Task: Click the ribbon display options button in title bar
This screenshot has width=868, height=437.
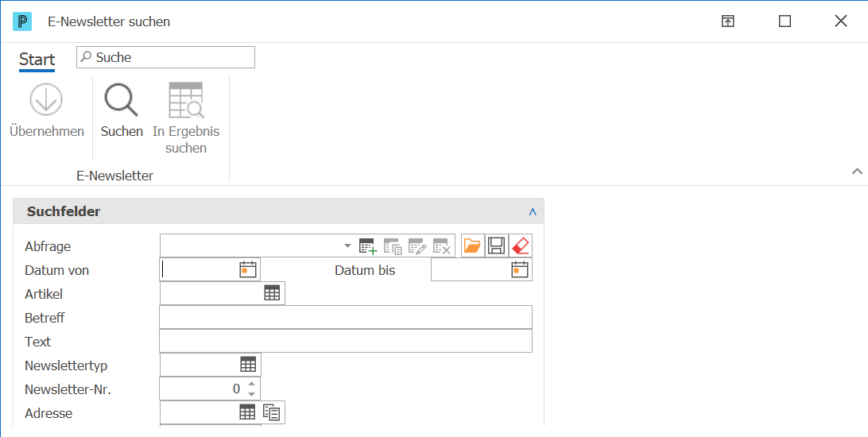Action: (x=727, y=21)
